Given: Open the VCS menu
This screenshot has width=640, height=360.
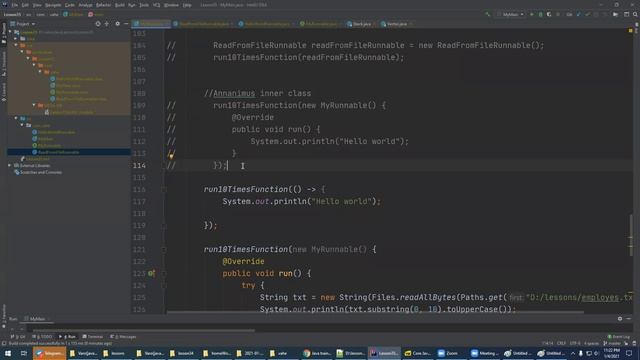Looking at the screenshot, I should tap(156, 5).
